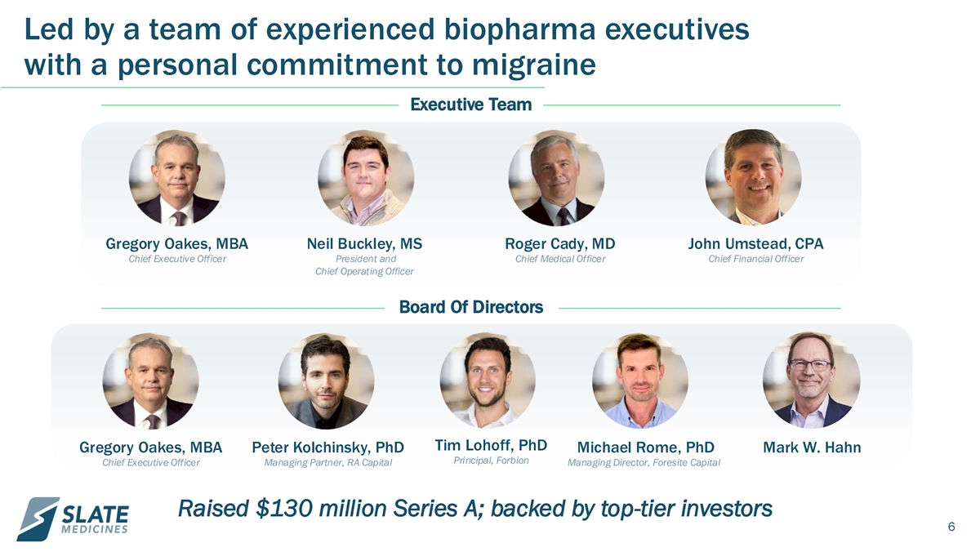Click the Board Of Directors heading
This screenshot has height=552, width=980.
tap(470, 307)
